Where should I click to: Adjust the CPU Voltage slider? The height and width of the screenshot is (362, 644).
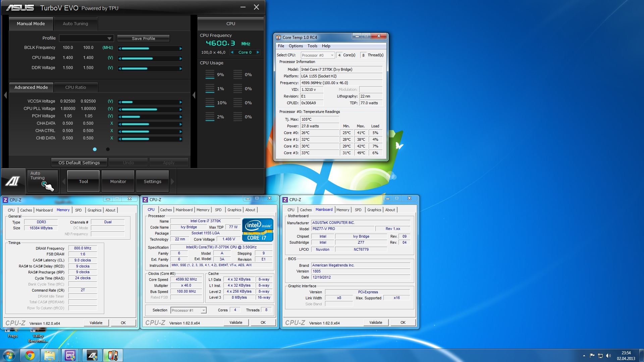(150, 58)
